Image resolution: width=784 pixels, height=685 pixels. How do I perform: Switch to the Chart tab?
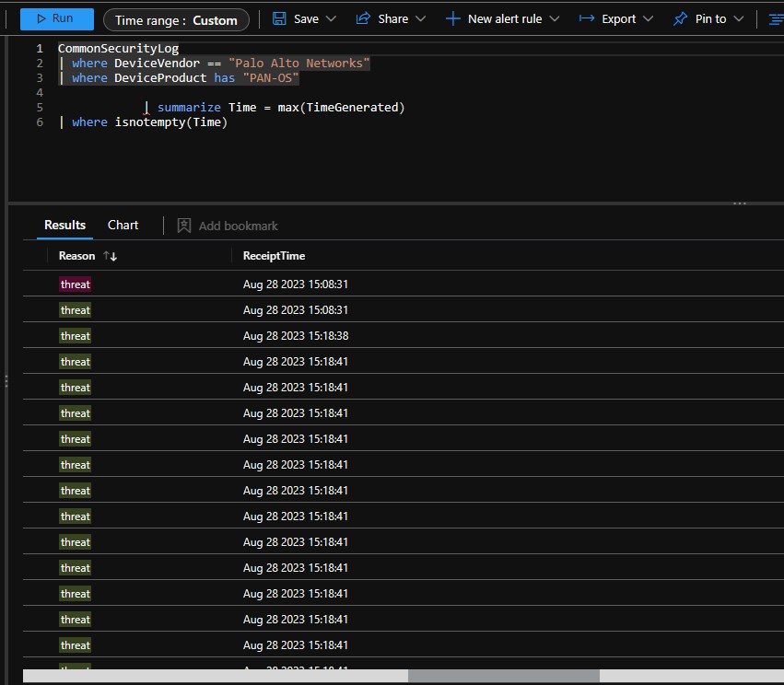click(x=123, y=225)
